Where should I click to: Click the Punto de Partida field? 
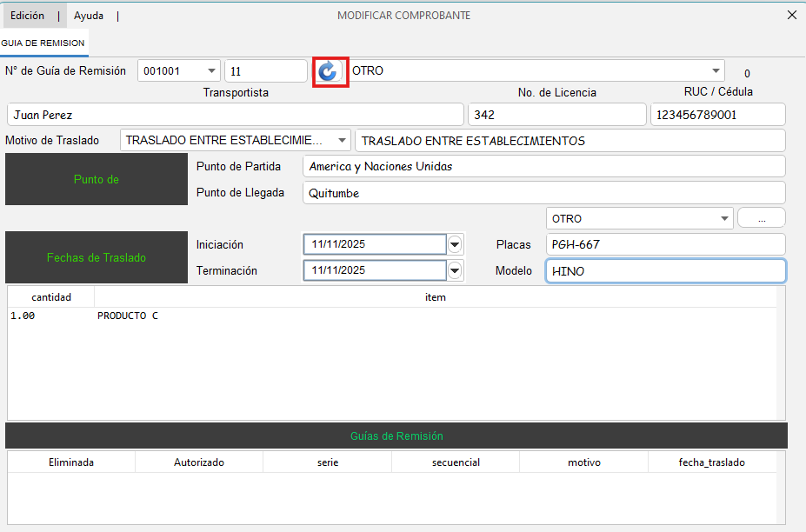[543, 166]
